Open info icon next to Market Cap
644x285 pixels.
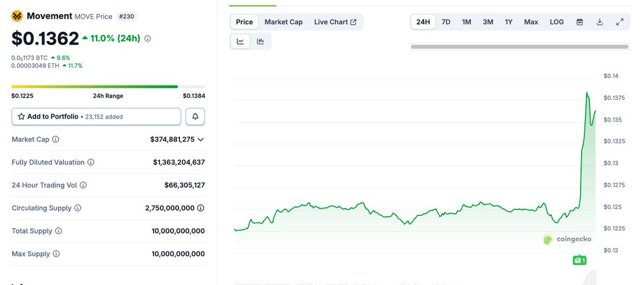[55, 139]
